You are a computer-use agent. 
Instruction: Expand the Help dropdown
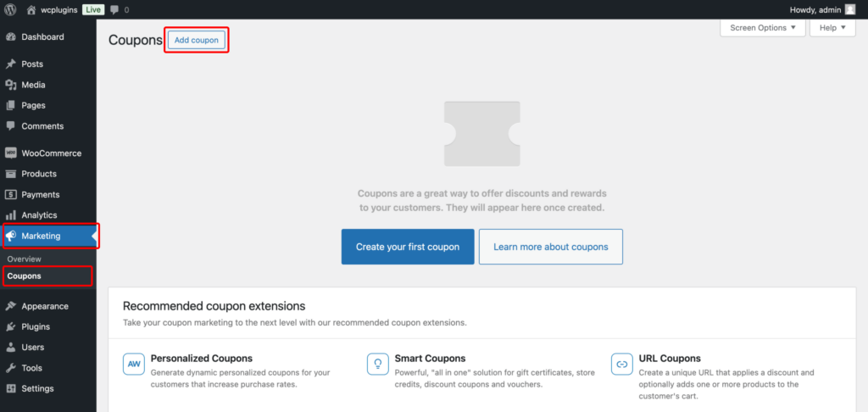(x=832, y=28)
